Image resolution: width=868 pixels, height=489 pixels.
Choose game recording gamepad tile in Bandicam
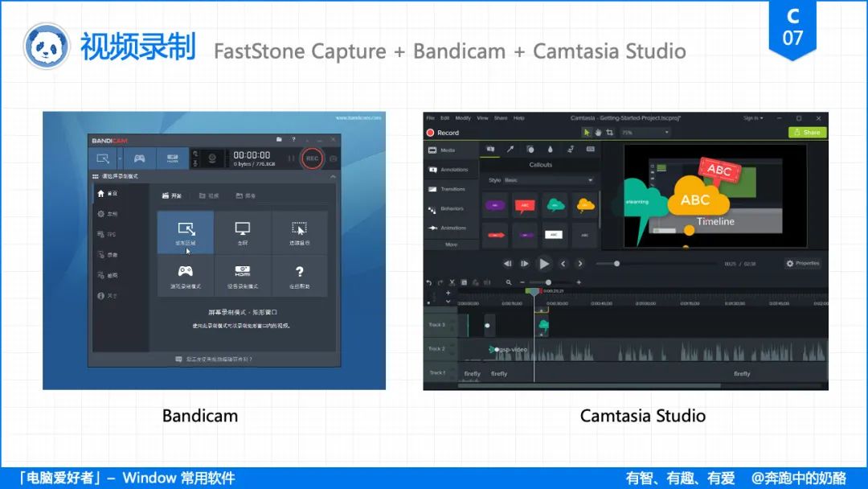click(186, 276)
